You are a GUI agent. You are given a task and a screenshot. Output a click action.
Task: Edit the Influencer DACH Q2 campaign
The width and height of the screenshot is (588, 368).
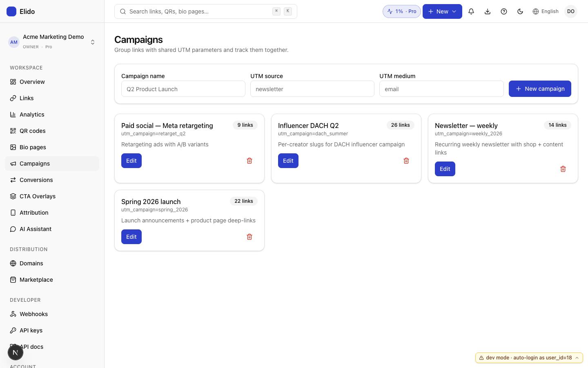[x=288, y=161]
